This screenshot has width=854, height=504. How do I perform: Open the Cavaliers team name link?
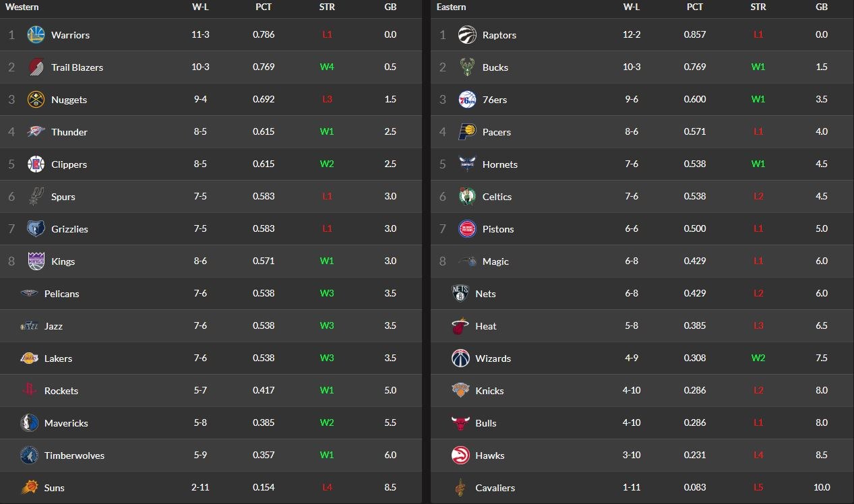(x=495, y=488)
